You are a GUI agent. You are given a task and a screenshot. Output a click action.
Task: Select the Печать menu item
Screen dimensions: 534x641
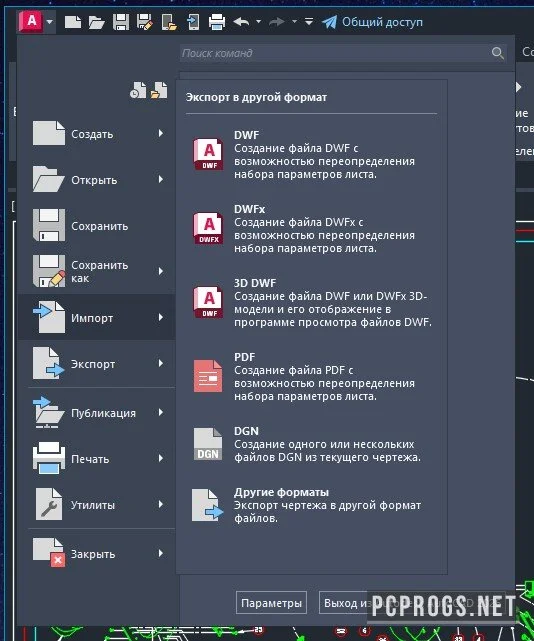pos(98,459)
